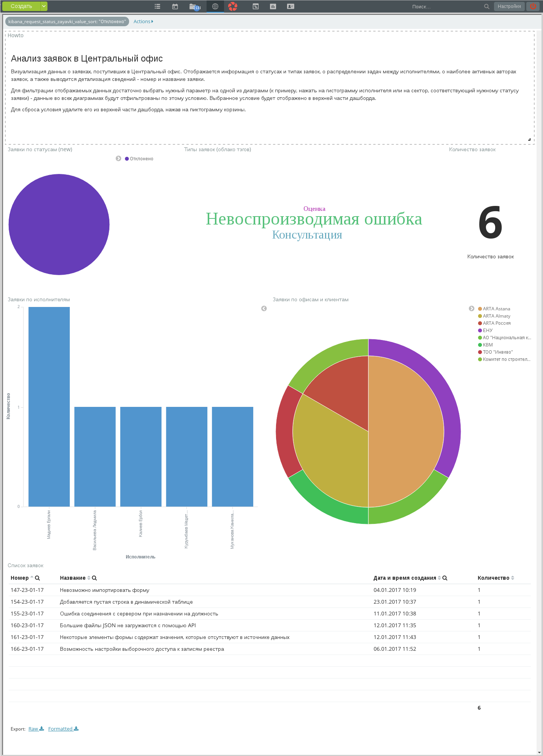
Task: Click the magnifier search icon in header
Action: (x=486, y=6)
